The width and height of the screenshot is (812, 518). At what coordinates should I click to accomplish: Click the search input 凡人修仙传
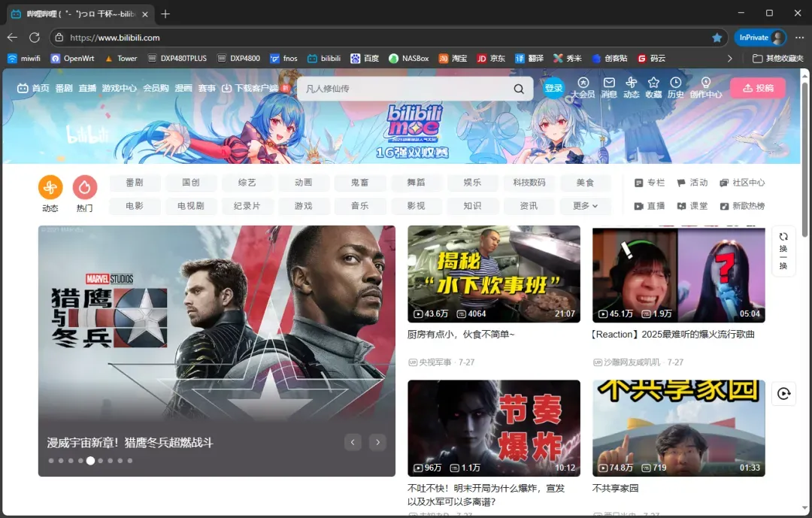click(x=407, y=89)
